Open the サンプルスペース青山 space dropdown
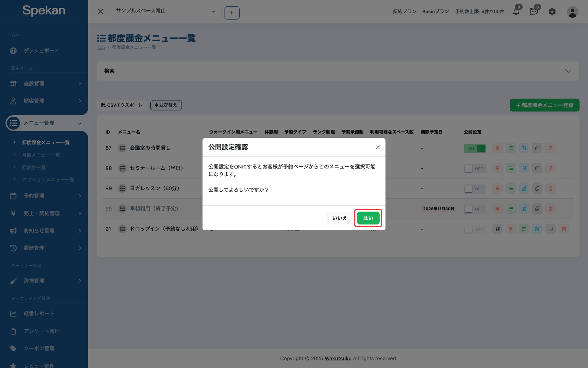The image size is (588, 368). pos(166,11)
